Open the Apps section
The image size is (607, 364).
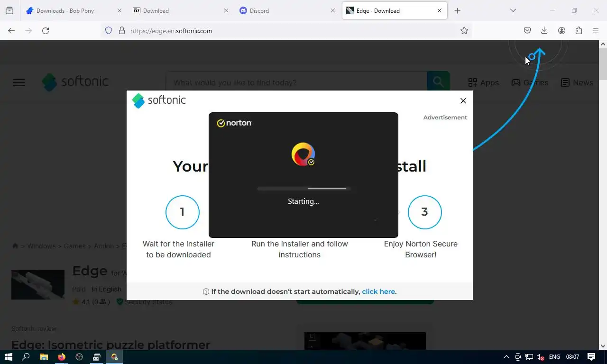point(483,82)
